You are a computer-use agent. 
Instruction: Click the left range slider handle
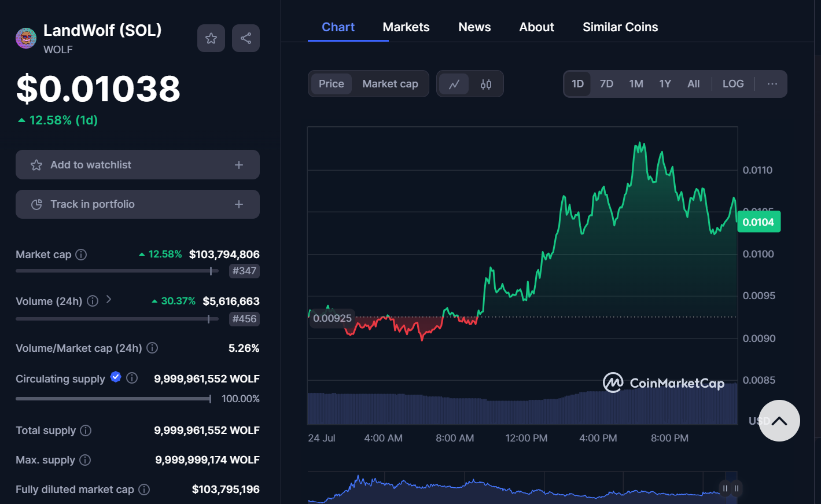tap(725, 488)
